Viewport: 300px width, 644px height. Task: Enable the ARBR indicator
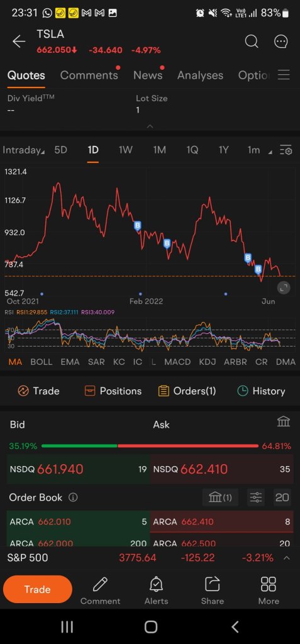tap(235, 362)
